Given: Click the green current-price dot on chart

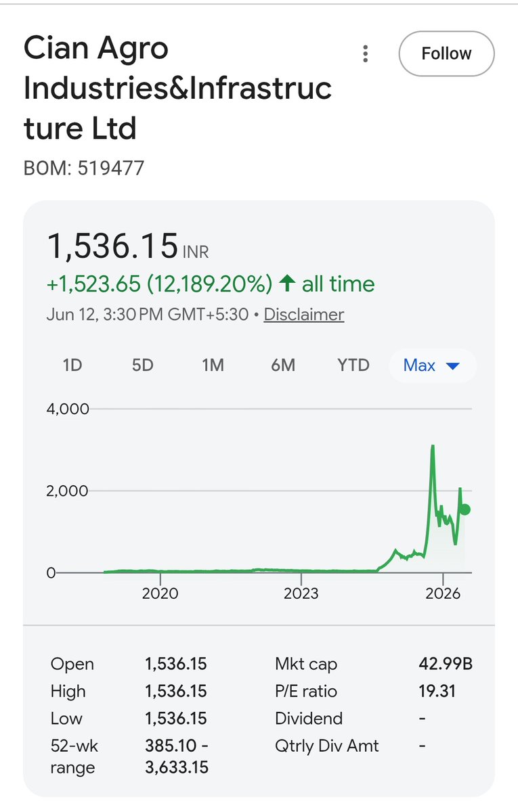Looking at the screenshot, I should 465,510.
